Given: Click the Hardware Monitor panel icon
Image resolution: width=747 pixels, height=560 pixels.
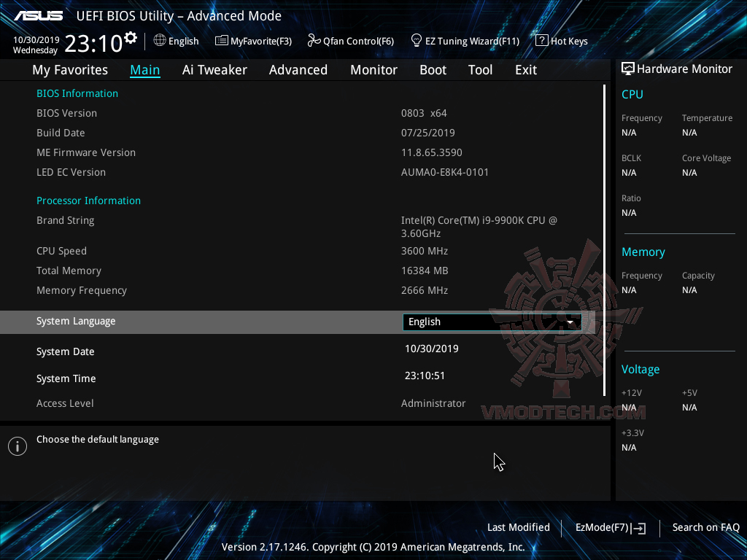Looking at the screenshot, I should (628, 68).
